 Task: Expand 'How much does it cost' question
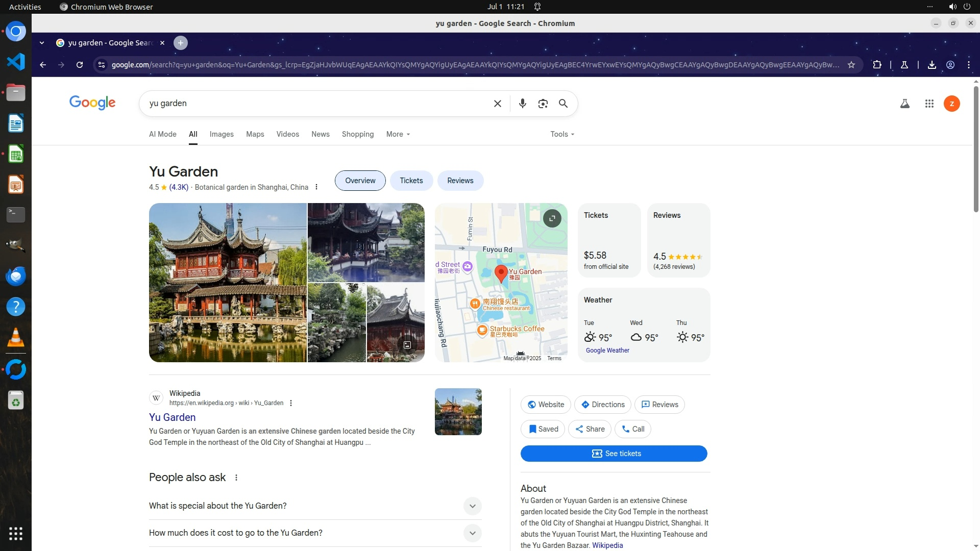tap(472, 533)
